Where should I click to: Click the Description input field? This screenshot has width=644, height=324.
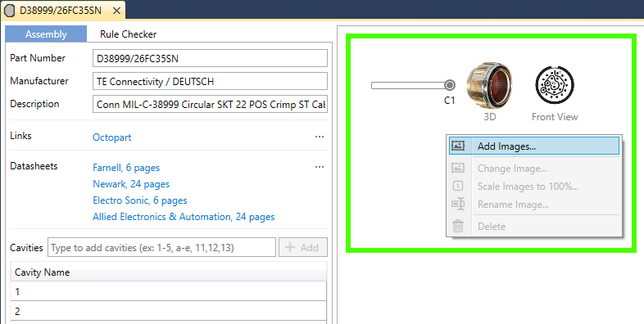210,104
